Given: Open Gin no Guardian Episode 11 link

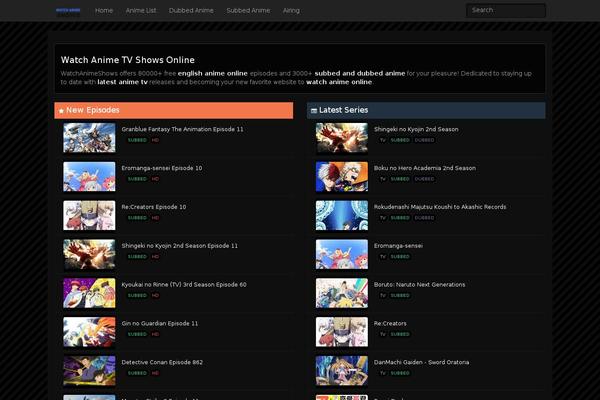Looking at the screenshot, I should [160, 323].
